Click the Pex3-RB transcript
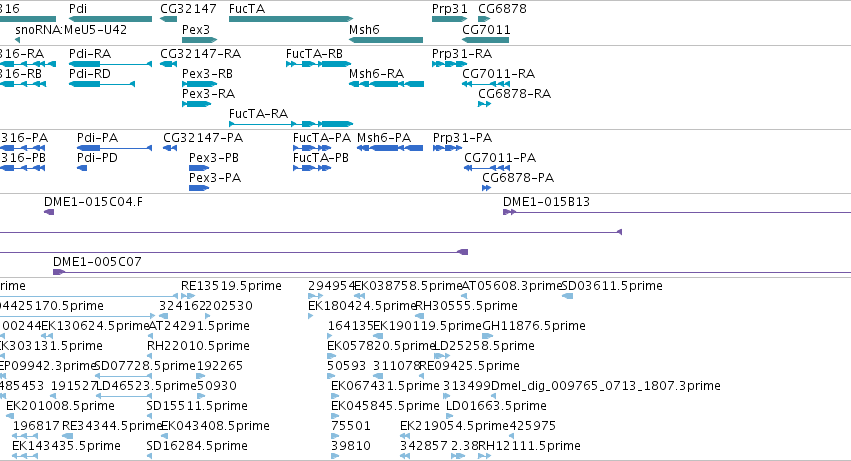The image size is (851, 461). tap(200, 84)
